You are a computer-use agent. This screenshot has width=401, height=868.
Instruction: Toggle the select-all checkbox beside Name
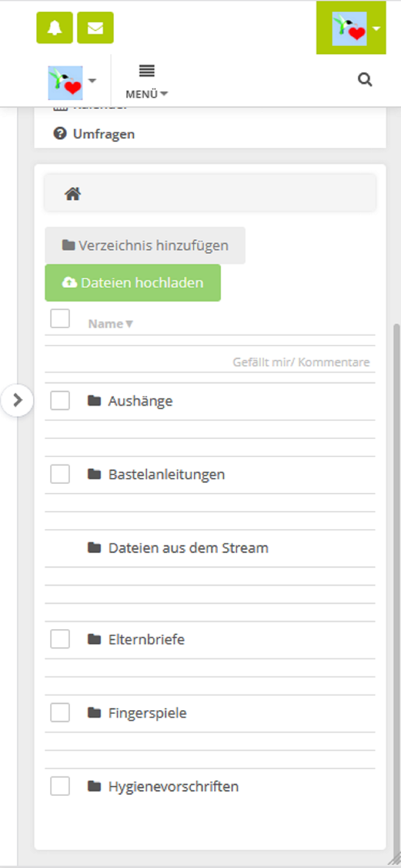coord(60,318)
